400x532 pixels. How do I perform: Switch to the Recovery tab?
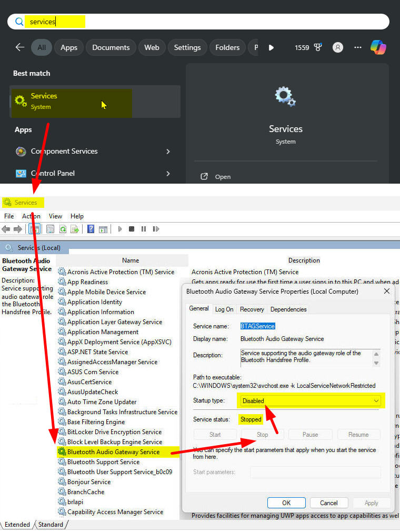coord(252,309)
